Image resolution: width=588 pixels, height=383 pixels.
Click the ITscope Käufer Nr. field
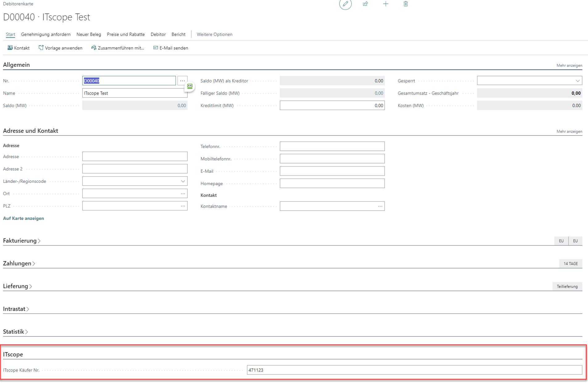click(x=414, y=370)
